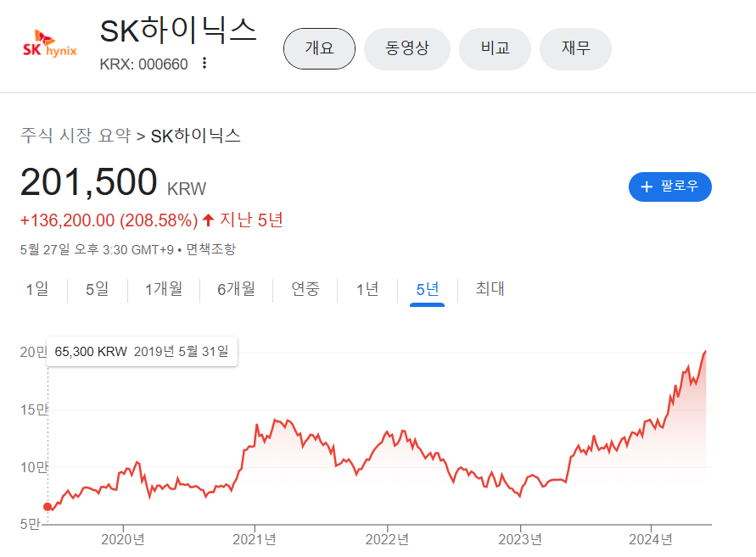Open the 동영상 tab
This screenshot has height=557, width=756.
[x=407, y=48]
